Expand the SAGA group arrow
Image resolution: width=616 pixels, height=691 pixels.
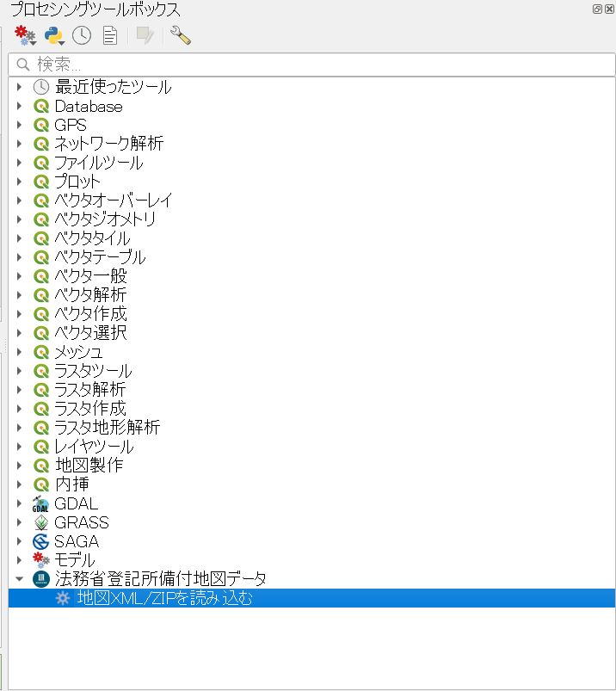click(x=19, y=541)
